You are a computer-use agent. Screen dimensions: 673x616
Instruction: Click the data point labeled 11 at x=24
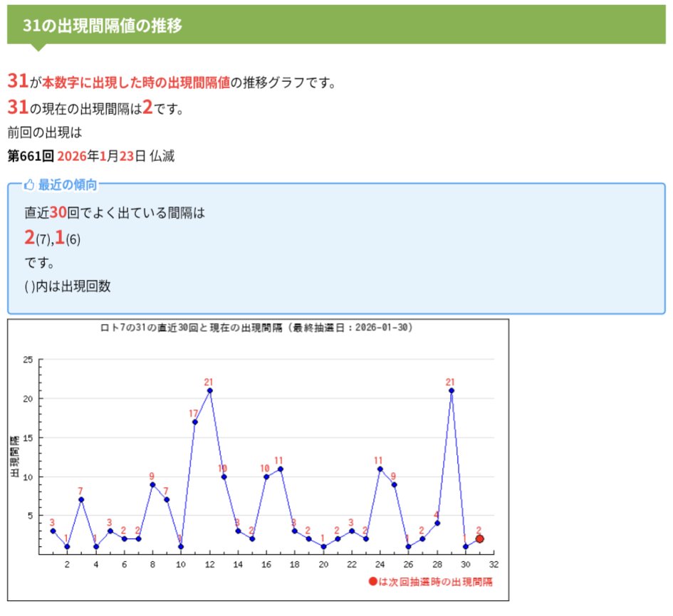point(380,469)
